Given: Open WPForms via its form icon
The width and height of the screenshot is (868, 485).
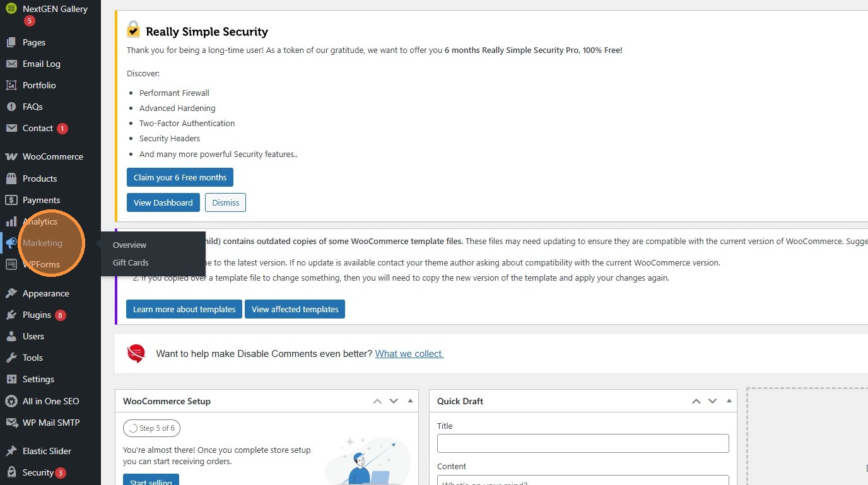Looking at the screenshot, I should coord(11,264).
